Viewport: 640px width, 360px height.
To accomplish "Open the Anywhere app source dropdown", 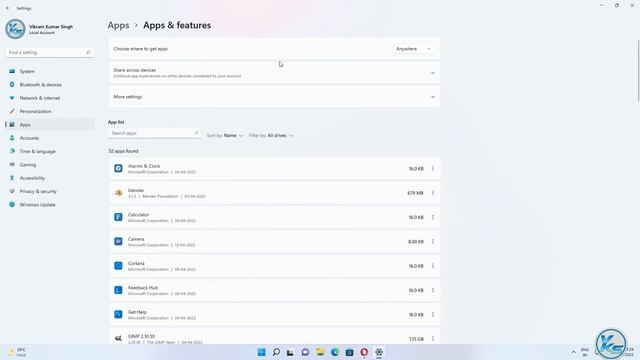I will [413, 49].
